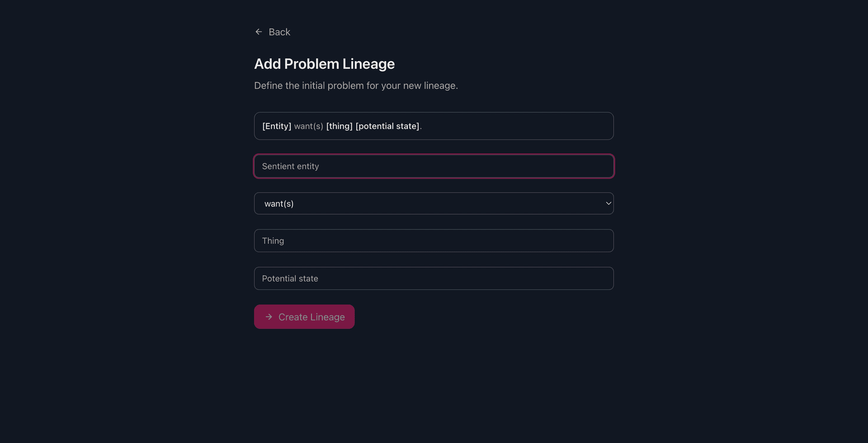Select the Potential state input field

click(x=434, y=278)
